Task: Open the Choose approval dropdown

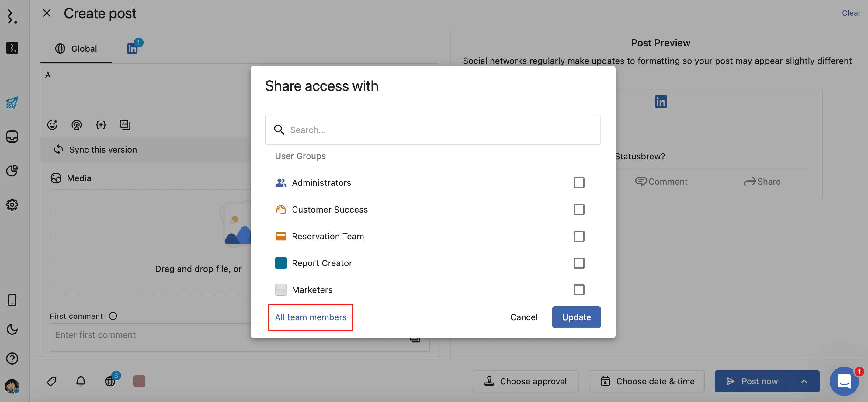Action: coord(526,381)
